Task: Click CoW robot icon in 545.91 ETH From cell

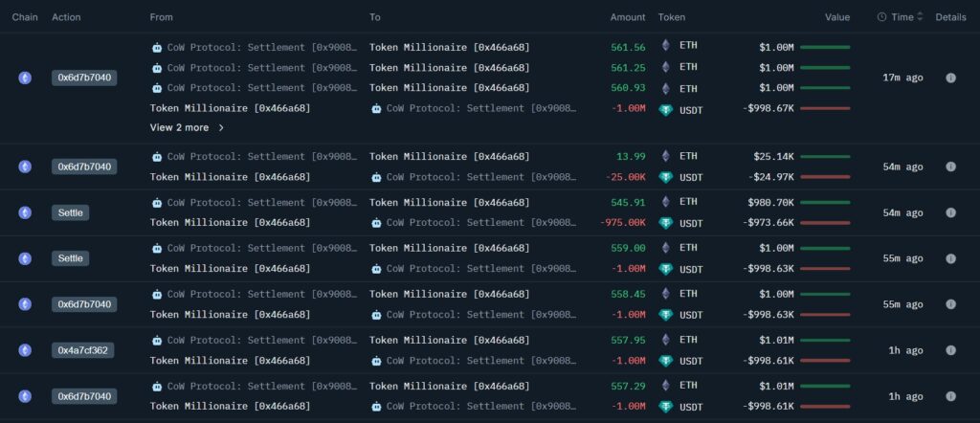Action: click(x=156, y=203)
